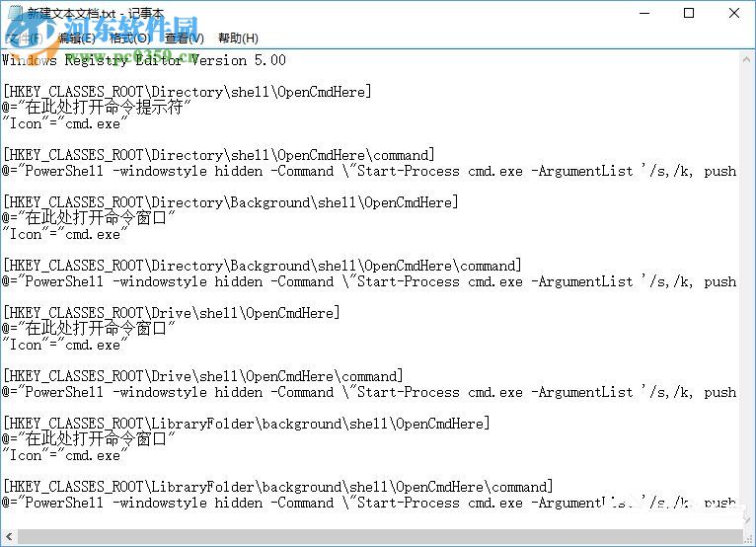Screen dimensions: 756x547
Task: Click Icon=cmd.exe line under LibraryFolder key
Action: pyautogui.click(x=65, y=455)
